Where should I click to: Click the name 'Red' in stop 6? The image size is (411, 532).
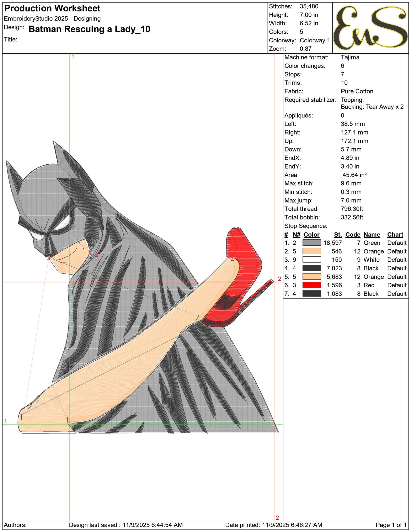(x=369, y=285)
